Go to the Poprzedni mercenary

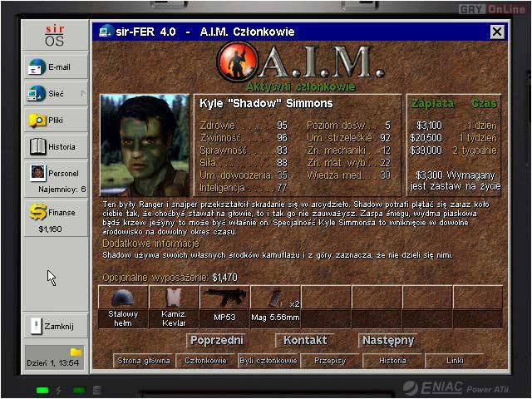tap(217, 341)
